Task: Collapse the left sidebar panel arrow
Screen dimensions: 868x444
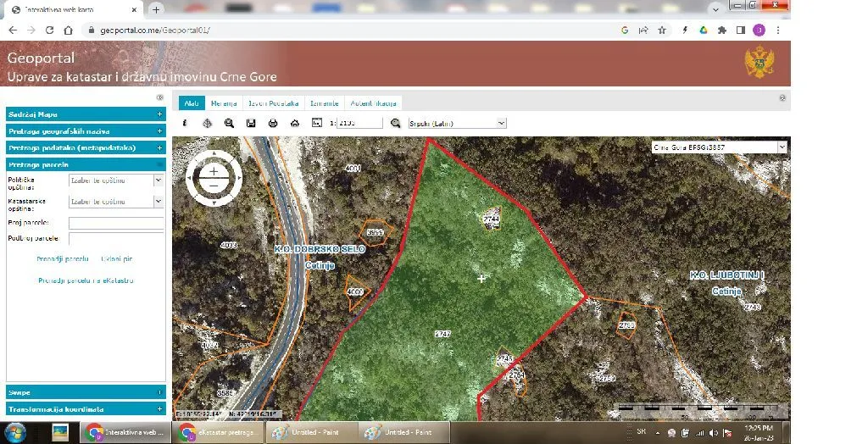Action: point(160,97)
